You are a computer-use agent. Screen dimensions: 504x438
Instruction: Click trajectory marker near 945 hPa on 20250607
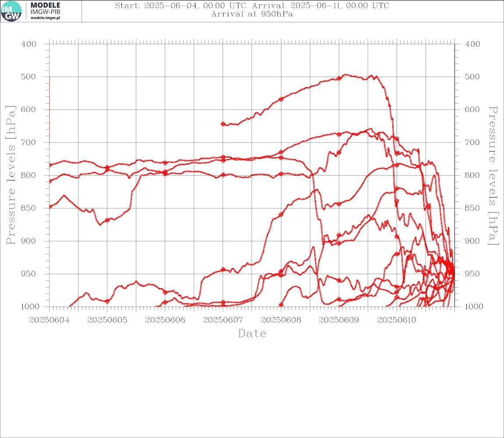[223, 270]
